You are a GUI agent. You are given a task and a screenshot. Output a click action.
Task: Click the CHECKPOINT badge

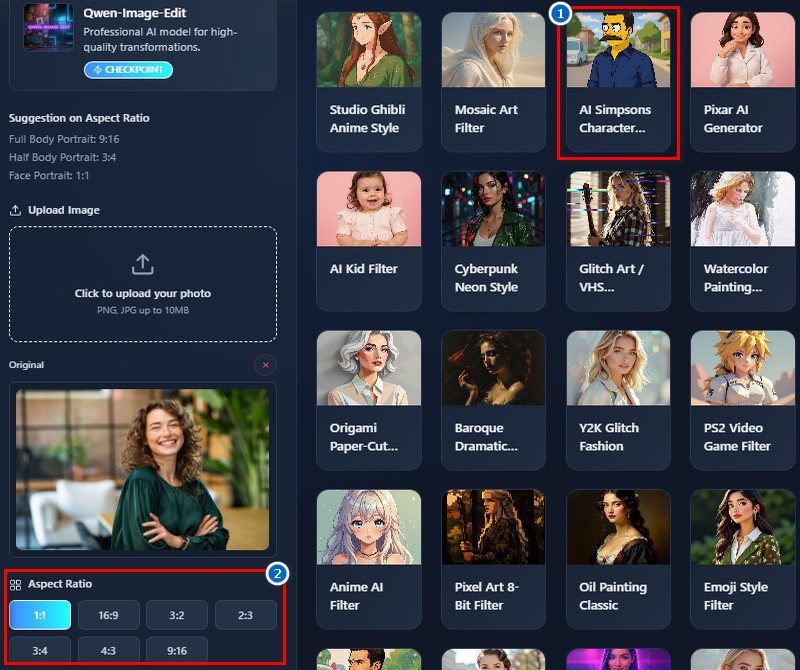pos(128,70)
